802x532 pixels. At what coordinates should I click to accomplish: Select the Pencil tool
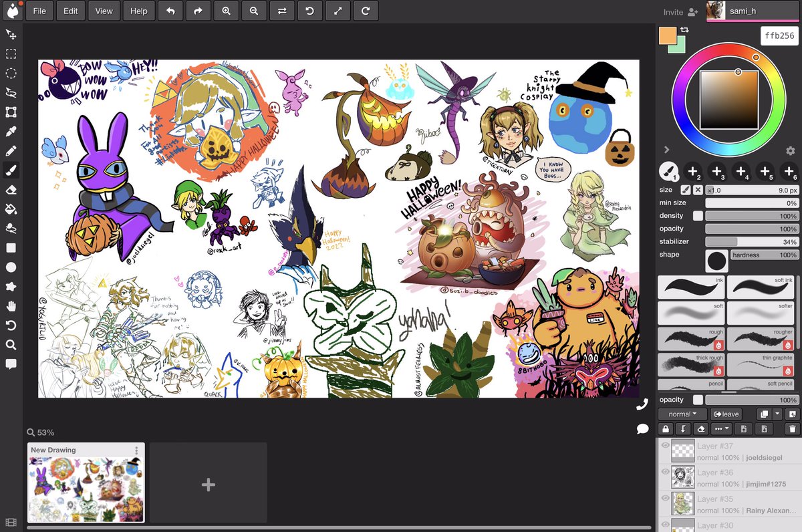coord(11,150)
